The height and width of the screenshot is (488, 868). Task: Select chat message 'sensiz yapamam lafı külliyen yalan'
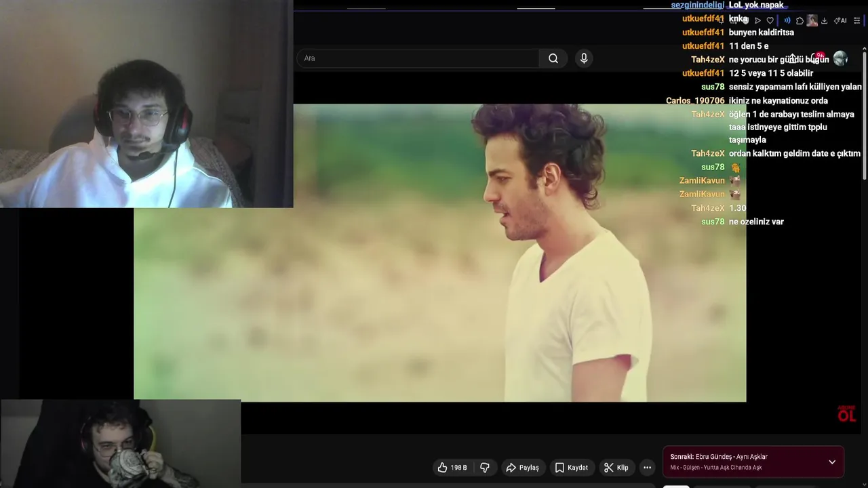point(795,87)
